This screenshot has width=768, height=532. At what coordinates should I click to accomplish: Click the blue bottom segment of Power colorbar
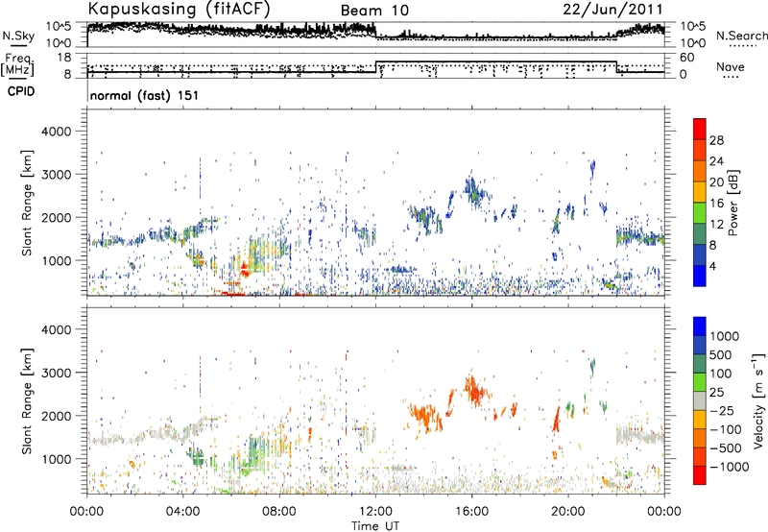pyautogui.click(x=700, y=276)
